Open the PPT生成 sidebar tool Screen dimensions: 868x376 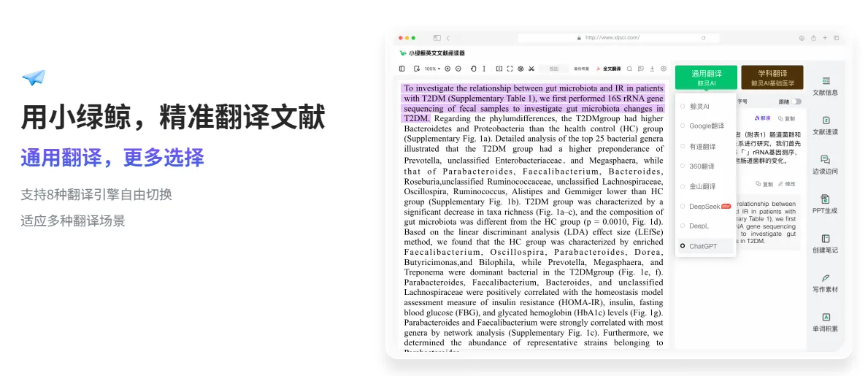825,203
